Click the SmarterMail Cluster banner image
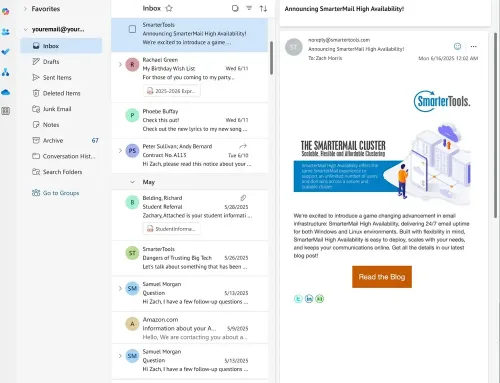500x383 pixels. coord(382,165)
